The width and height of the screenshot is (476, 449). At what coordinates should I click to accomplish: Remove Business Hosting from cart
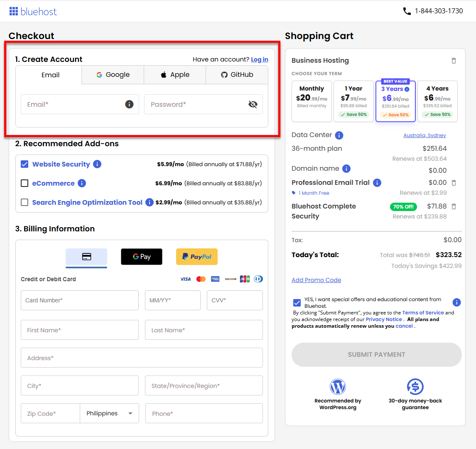pos(454,61)
